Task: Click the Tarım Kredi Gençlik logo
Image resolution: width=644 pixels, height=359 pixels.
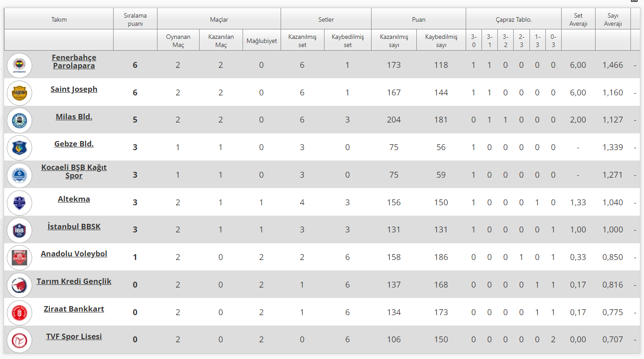Action: [x=19, y=285]
